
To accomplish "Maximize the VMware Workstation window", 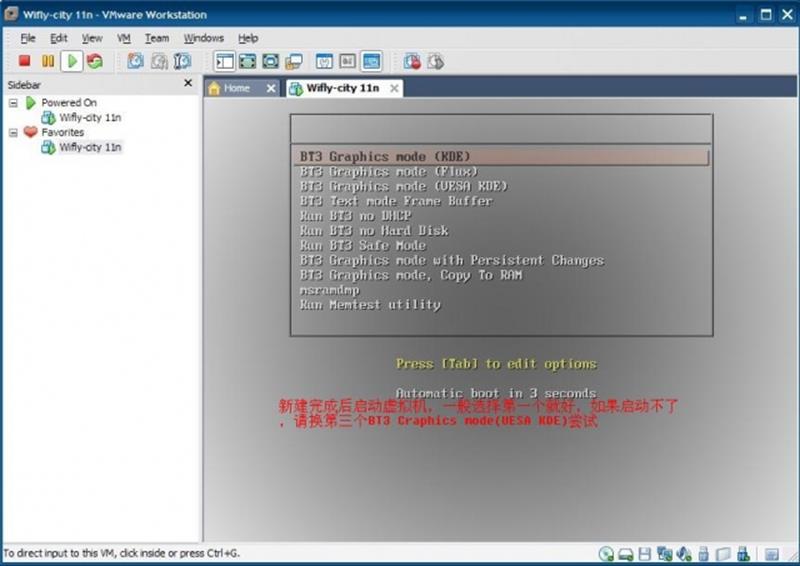I will [x=765, y=15].
